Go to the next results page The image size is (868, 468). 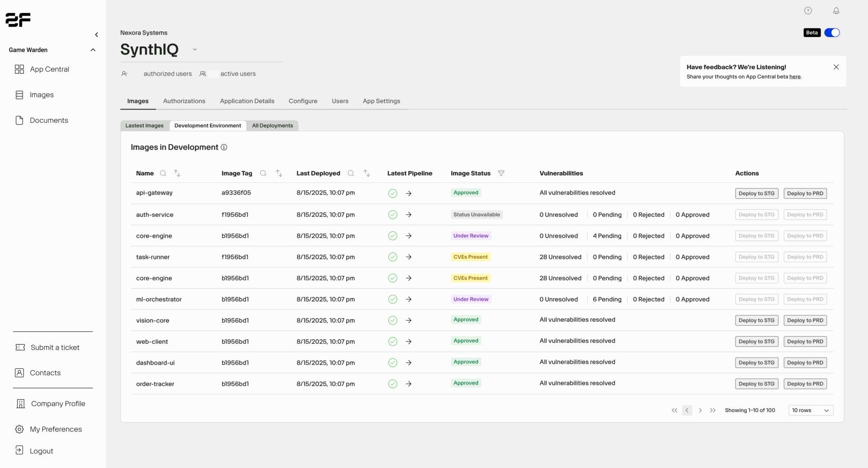[x=700, y=410]
